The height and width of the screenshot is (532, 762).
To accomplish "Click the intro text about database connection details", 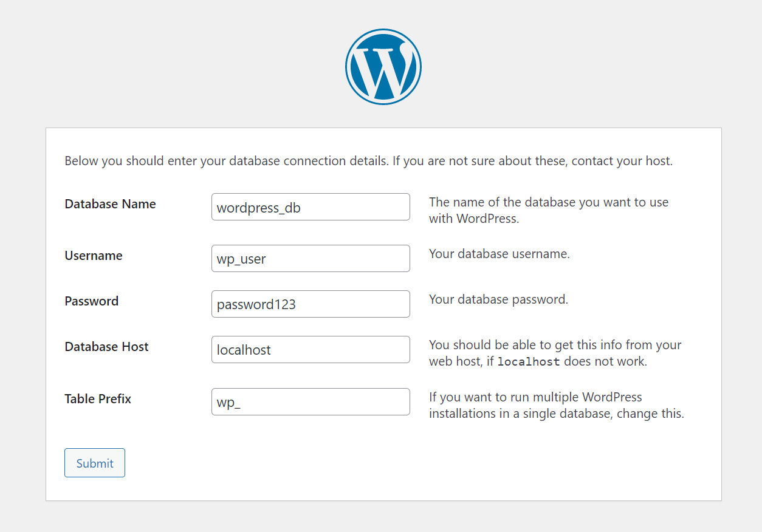I will (x=369, y=162).
